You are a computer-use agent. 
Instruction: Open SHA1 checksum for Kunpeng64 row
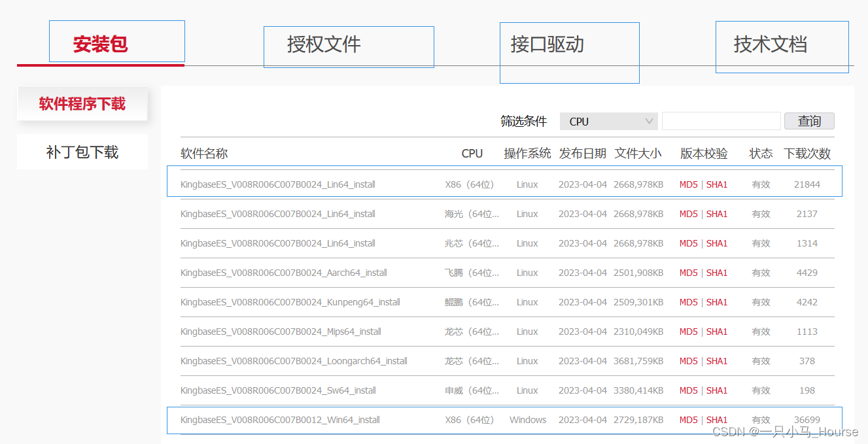(x=717, y=302)
